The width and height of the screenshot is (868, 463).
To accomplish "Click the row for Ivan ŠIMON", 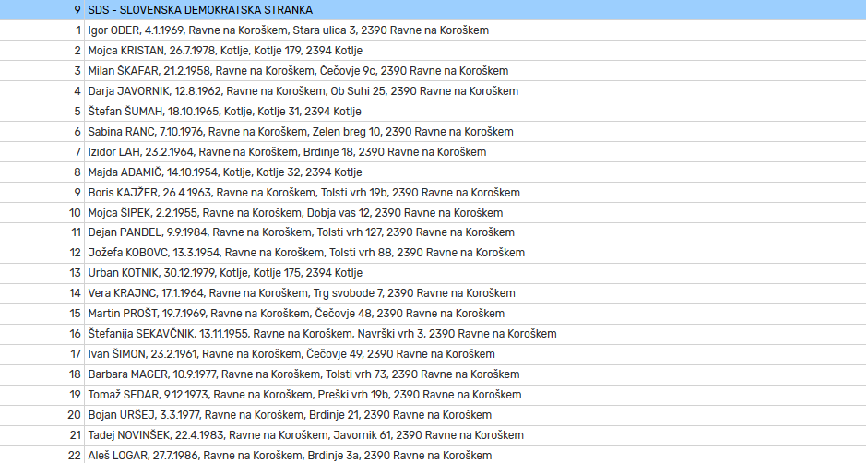I will point(434,354).
